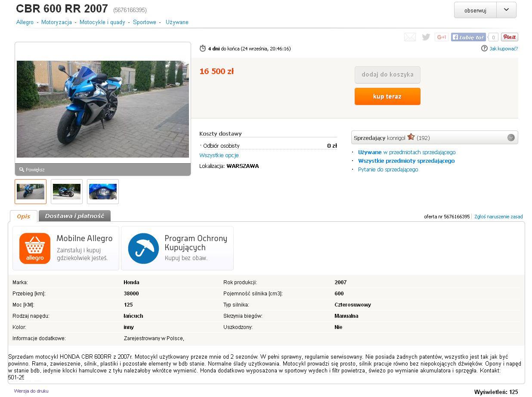
Task: Switch to Dostawa i płatność tab
Action: (74, 216)
